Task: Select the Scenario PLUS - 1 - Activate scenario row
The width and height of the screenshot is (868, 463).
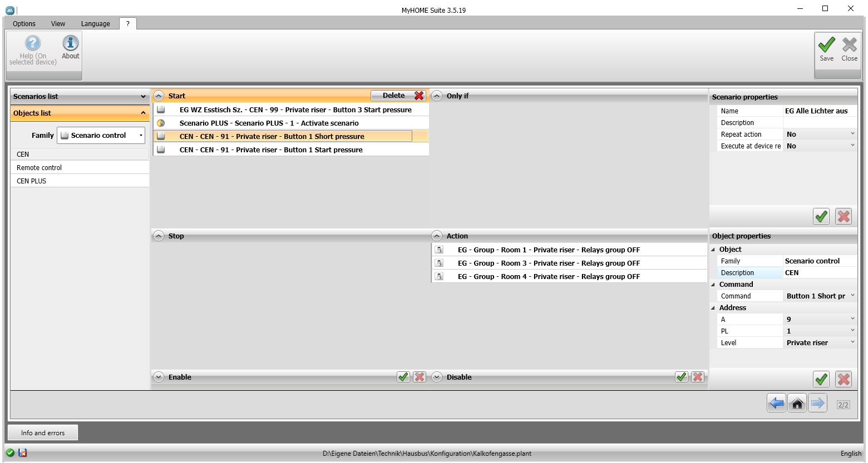Action: (x=291, y=123)
